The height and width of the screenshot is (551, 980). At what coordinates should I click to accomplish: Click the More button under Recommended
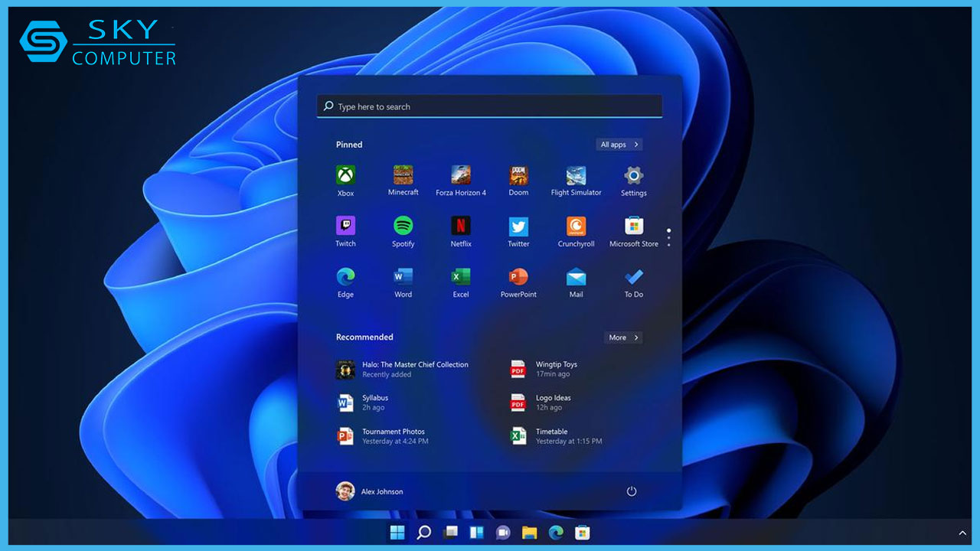[x=623, y=337]
